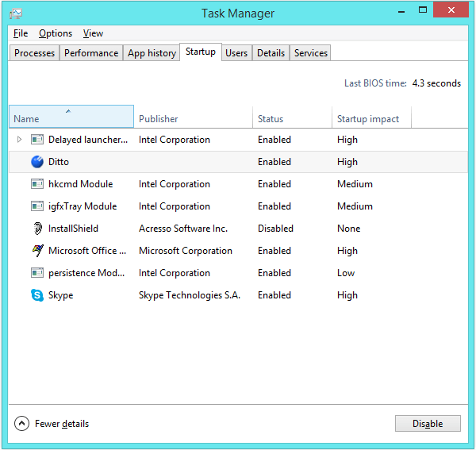Click Intel Corporation in persistence Mod... row
The width and height of the screenshot is (476, 450).
point(175,273)
